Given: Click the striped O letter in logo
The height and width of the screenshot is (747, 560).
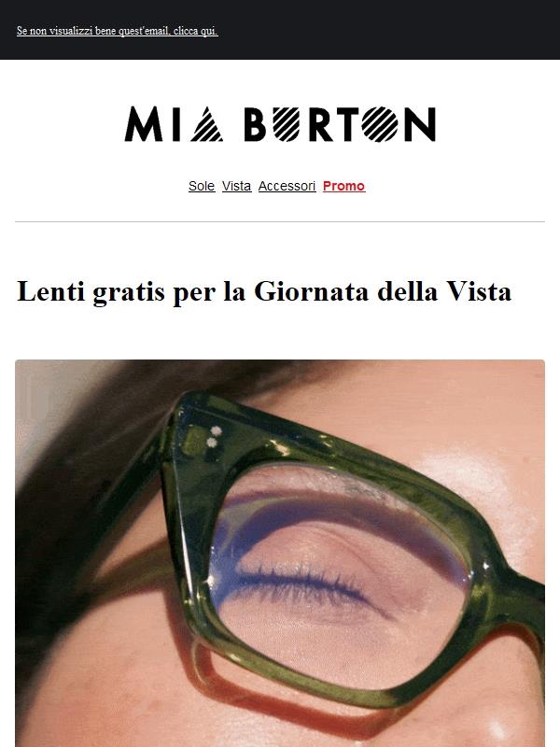Looking at the screenshot, I should pyautogui.click(x=380, y=124).
